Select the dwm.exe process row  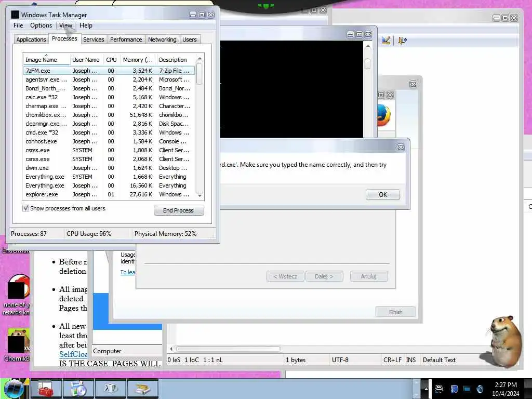coord(109,168)
